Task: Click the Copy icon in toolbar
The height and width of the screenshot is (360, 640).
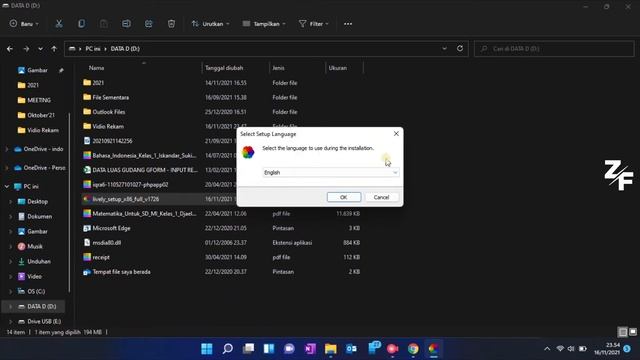Action: pos(82,24)
